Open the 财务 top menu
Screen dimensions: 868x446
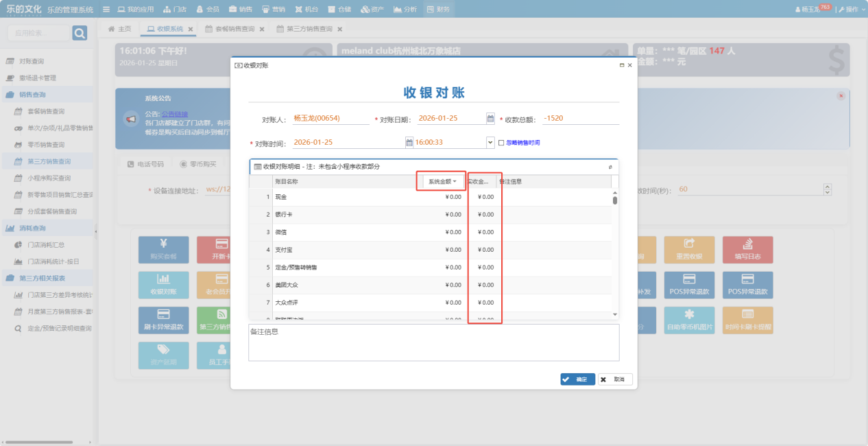[438, 10]
